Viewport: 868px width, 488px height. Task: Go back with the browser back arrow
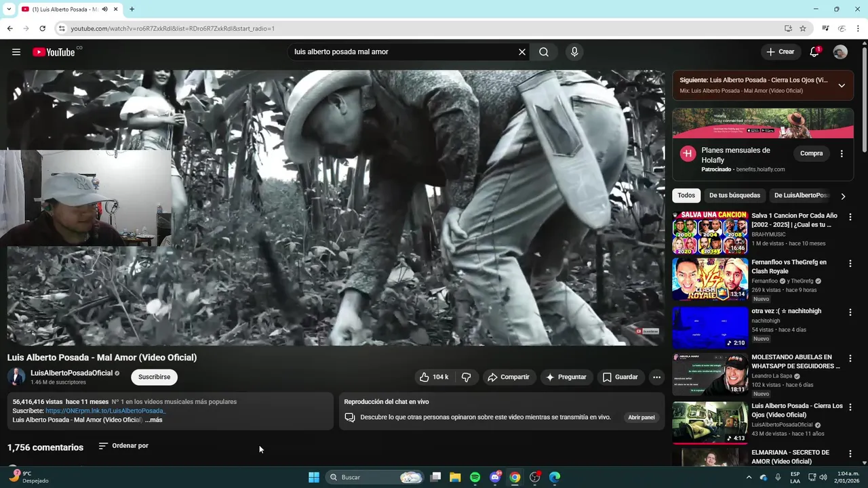pyautogui.click(x=9, y=28)
